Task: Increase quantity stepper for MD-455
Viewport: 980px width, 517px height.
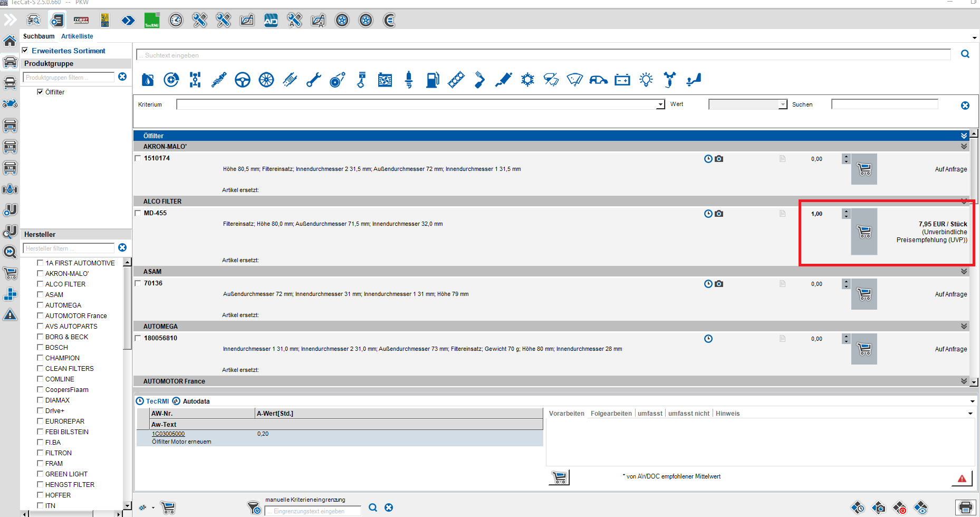Action: point(846,211)
